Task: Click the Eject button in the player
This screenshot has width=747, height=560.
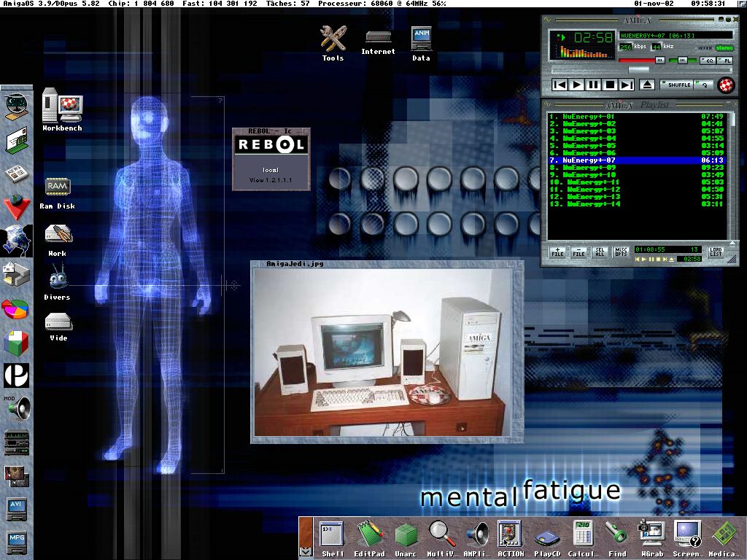Action: click(x=646, y=85)
